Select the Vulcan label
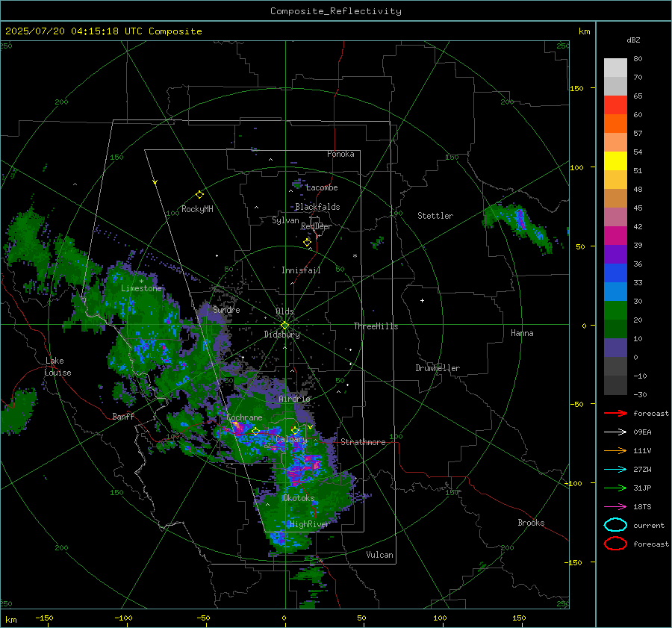Image resolution: width=672 pixels, height=628 pixels. [379, 555]
